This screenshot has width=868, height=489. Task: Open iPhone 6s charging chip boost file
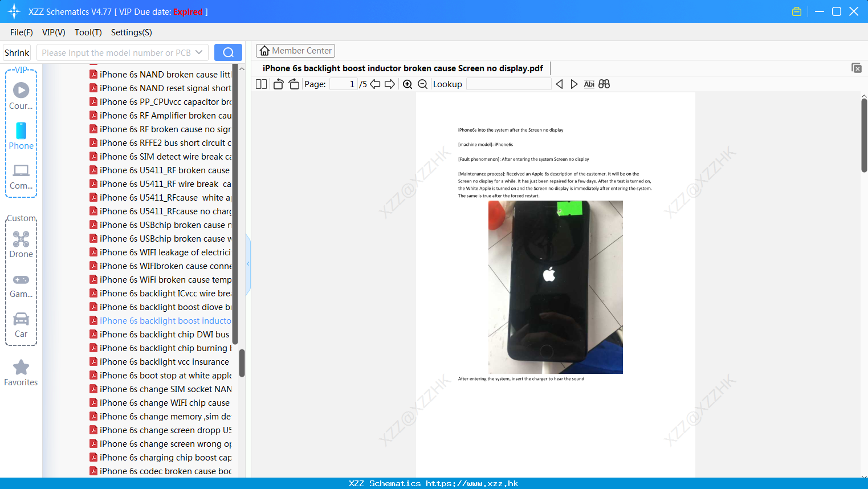161,458
